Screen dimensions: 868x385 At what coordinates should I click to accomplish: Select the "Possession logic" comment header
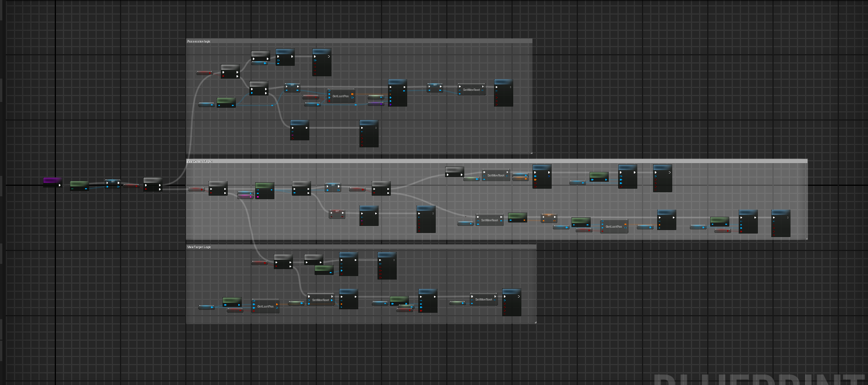359,41
